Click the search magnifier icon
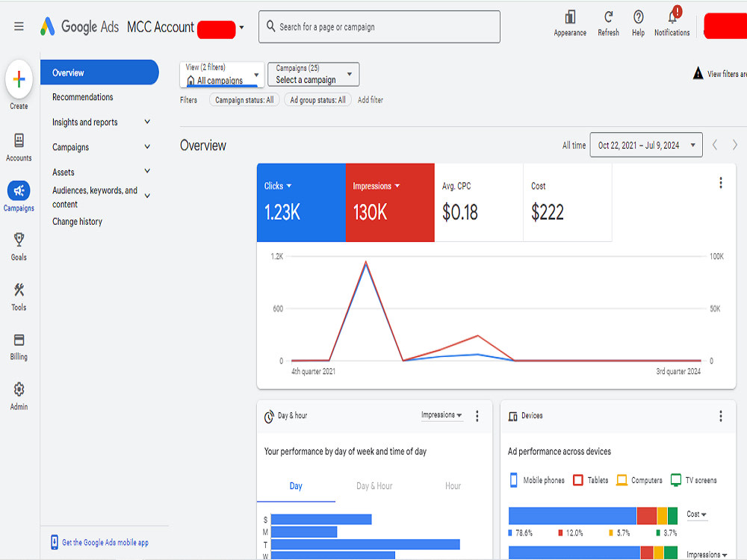The width and height of the screenshot is (747, 560). [270, 26]
